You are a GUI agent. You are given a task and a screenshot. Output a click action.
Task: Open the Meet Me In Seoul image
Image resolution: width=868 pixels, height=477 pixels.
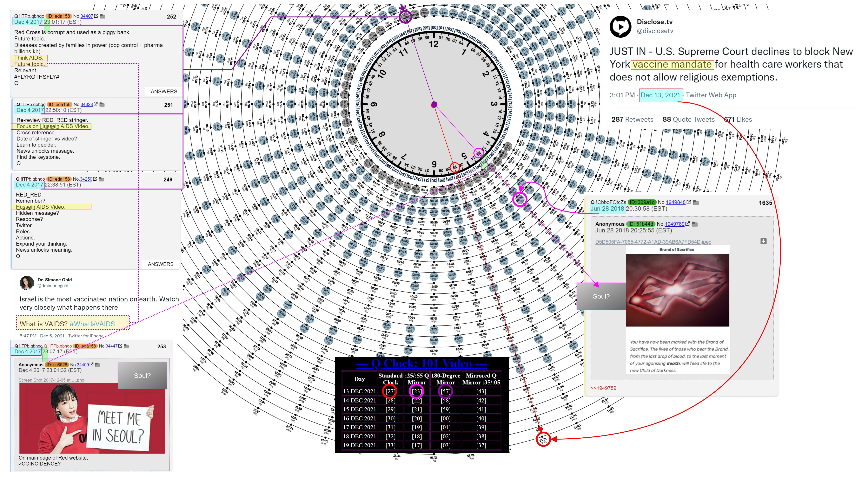click(92, 418)
